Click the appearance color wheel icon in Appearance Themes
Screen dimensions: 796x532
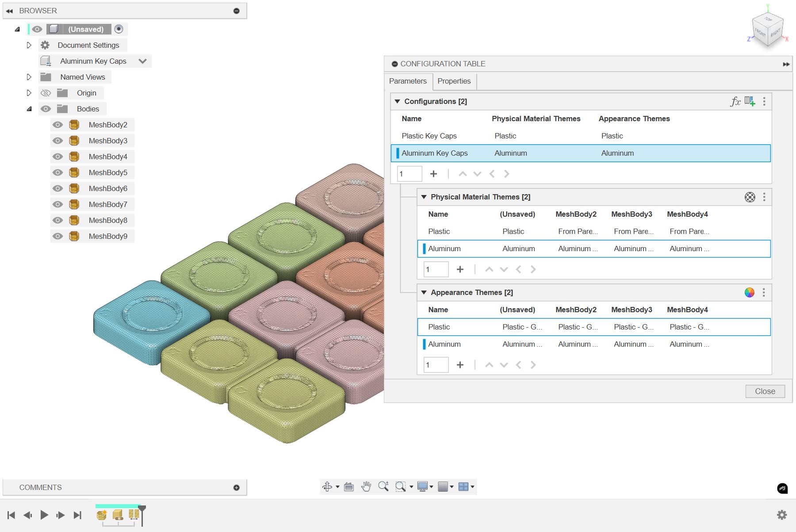pyautogui.click(x=749, y=292)
